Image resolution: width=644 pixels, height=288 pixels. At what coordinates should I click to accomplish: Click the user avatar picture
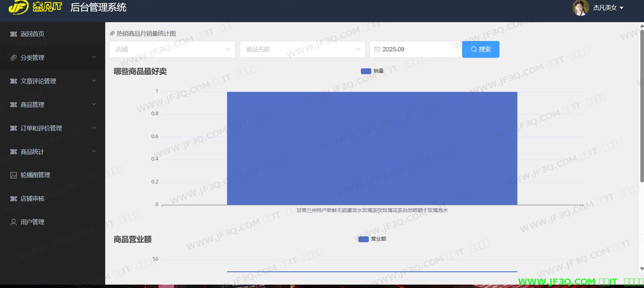(580, 8)
